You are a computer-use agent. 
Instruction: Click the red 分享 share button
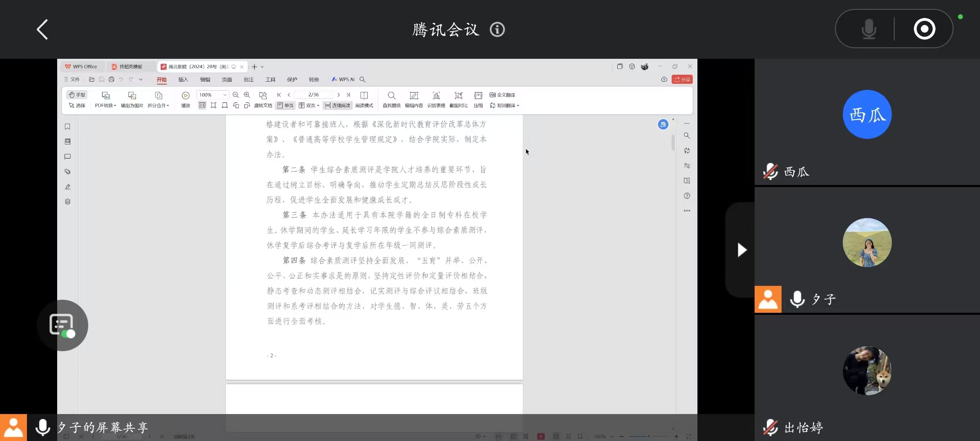click(x=682, y=79)
